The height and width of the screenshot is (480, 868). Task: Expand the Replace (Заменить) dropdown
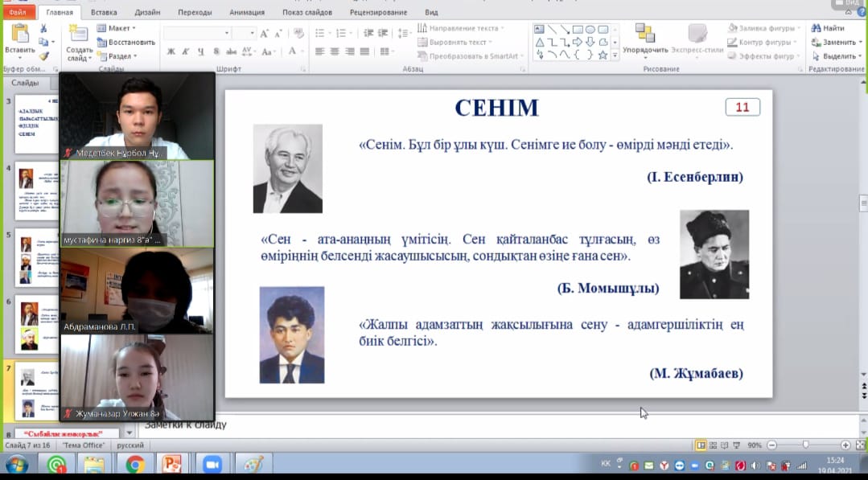[x=838, y=42]
